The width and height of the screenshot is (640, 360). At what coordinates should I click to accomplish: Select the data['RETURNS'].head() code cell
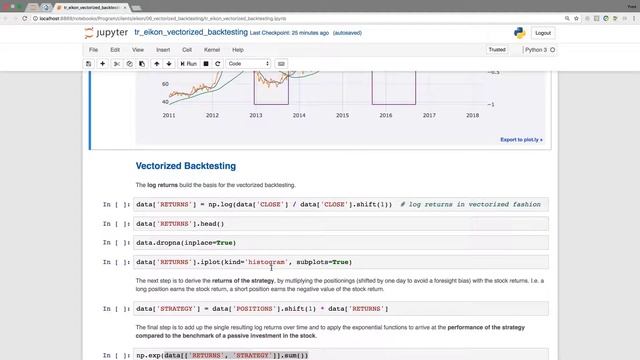[341, 224]
